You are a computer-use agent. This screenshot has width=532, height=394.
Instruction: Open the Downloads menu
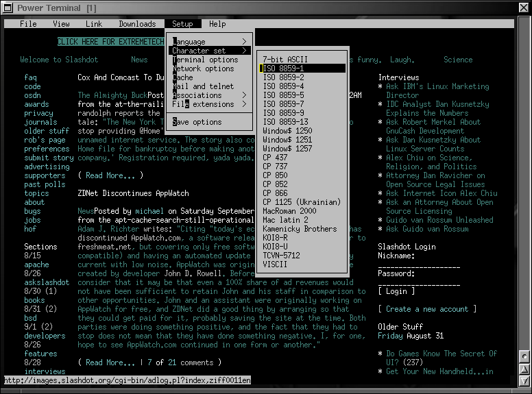click(137, 24)
